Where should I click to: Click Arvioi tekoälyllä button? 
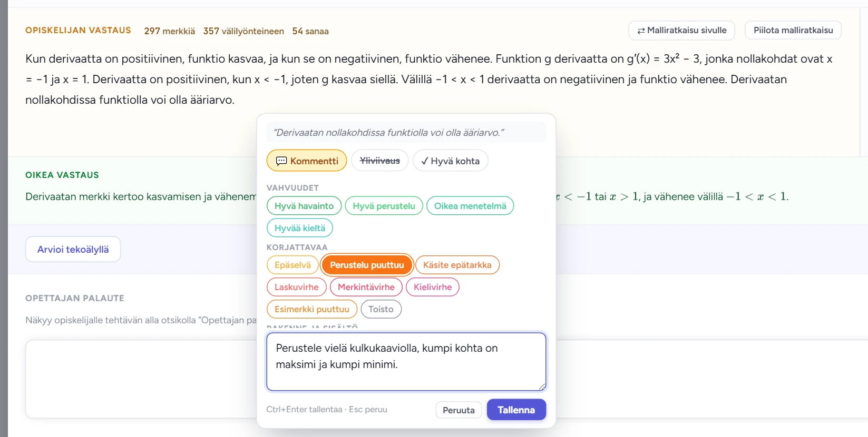click(73, 249)
